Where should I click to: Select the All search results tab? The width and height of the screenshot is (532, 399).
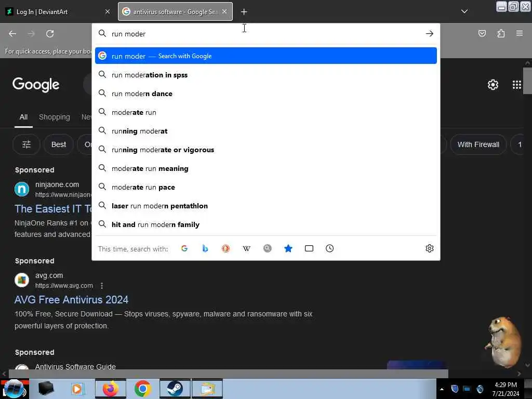[x=23, y=117]
